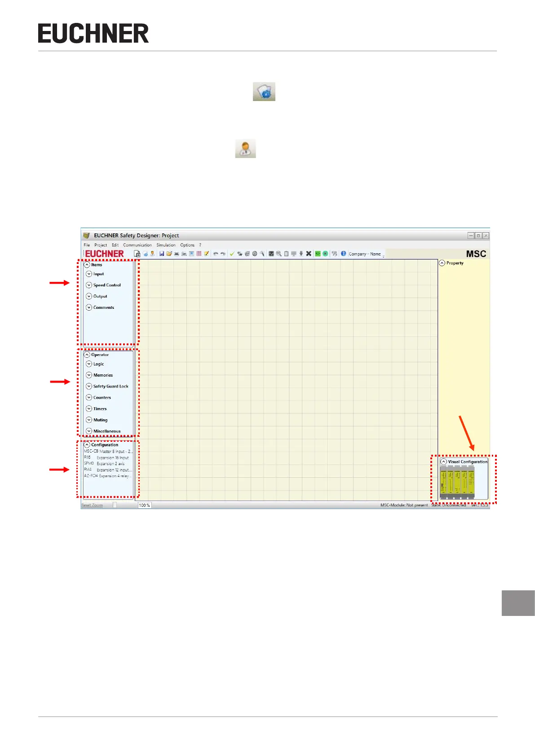Click the large user-parameters icon above window
The image size is (535, 756).
(x=246, y=148)
